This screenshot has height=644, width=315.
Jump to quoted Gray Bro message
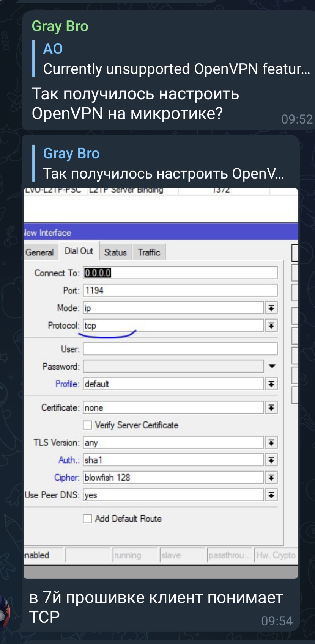(x=163, y=164)
